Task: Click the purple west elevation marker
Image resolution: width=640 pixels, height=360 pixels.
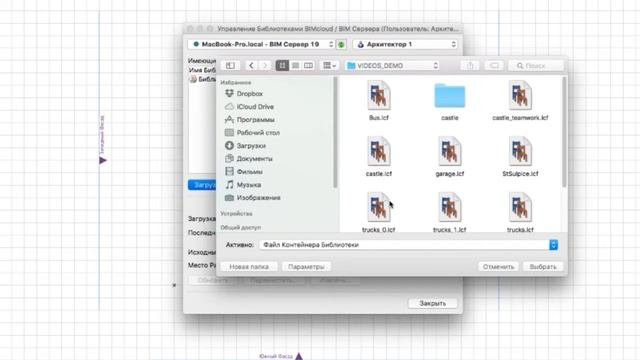Action: [x=103, y=160]
